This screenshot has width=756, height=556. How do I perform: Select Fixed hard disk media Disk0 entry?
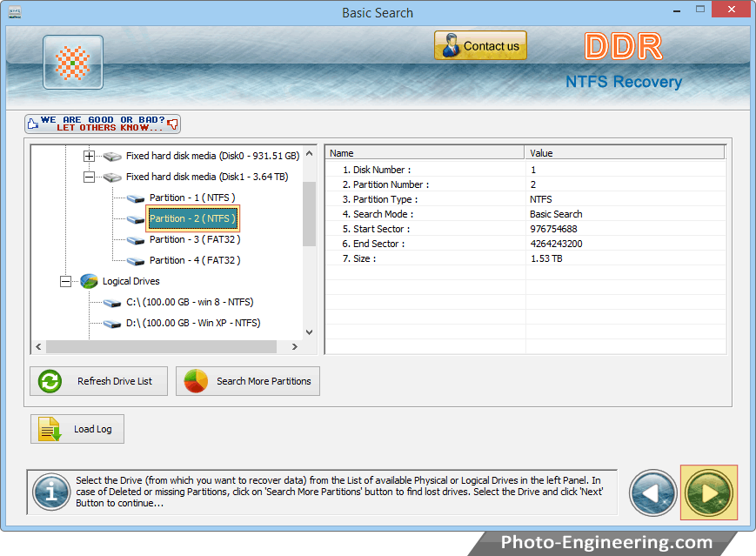[x=212, y=156]
